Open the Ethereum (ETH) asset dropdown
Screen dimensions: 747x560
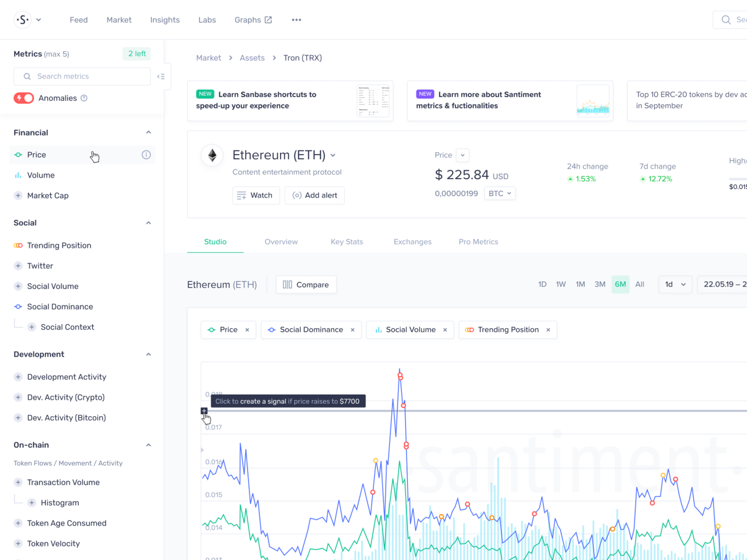tap(333, 155)
